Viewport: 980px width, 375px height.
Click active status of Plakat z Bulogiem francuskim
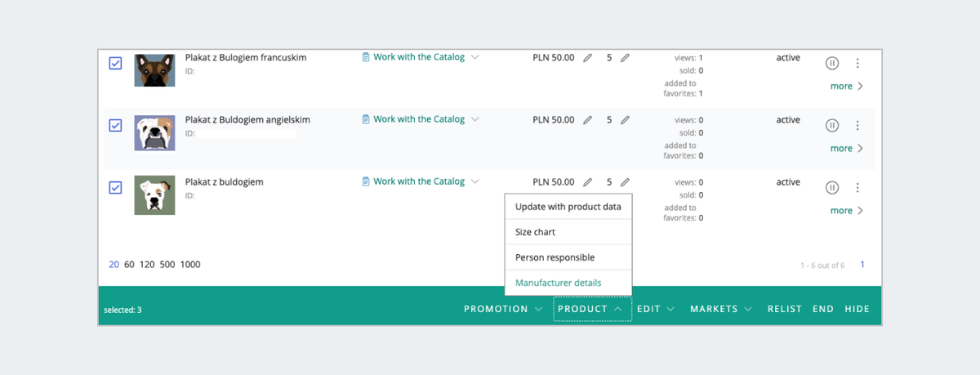788,58
